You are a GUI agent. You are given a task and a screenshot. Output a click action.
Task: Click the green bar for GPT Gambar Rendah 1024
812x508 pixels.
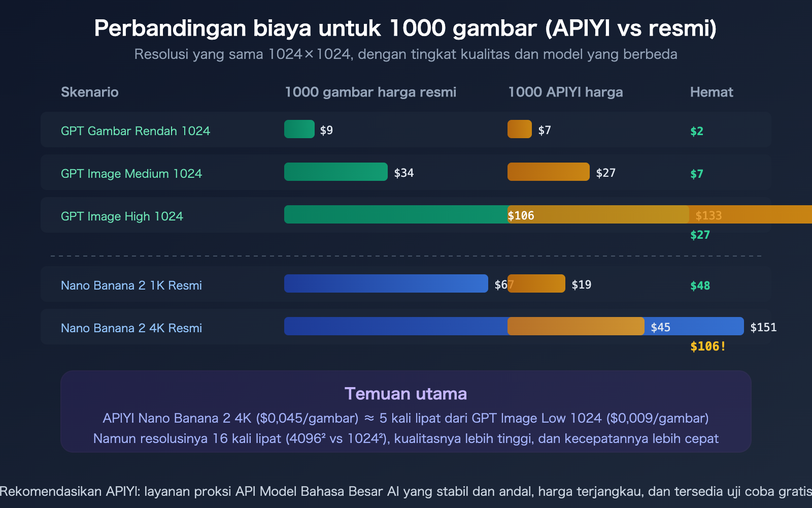pyautogui.click(x=299, y=130)
